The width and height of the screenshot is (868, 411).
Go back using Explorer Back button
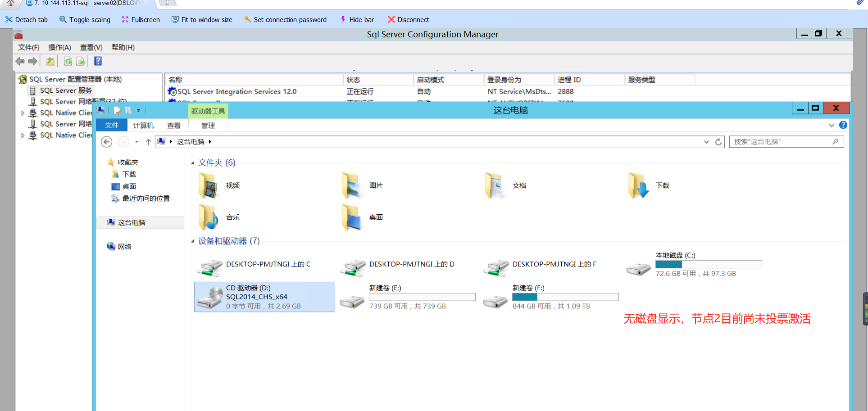106,142
